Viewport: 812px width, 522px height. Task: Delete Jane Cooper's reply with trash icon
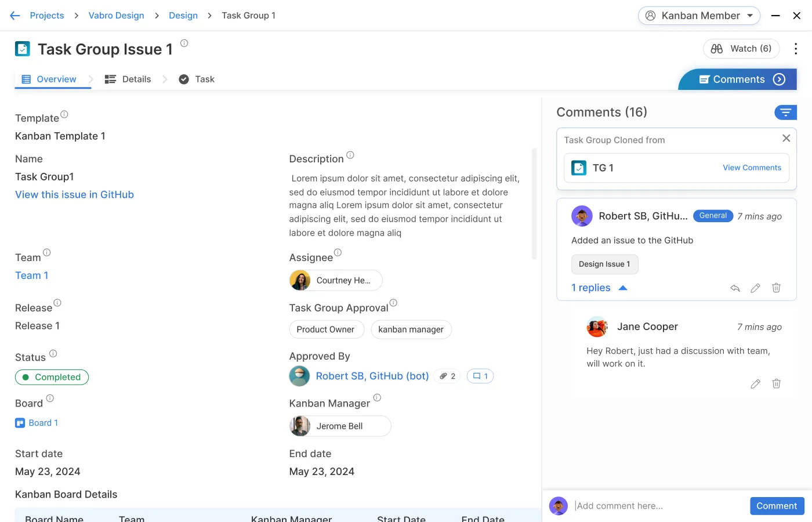[x=776, y=383]
